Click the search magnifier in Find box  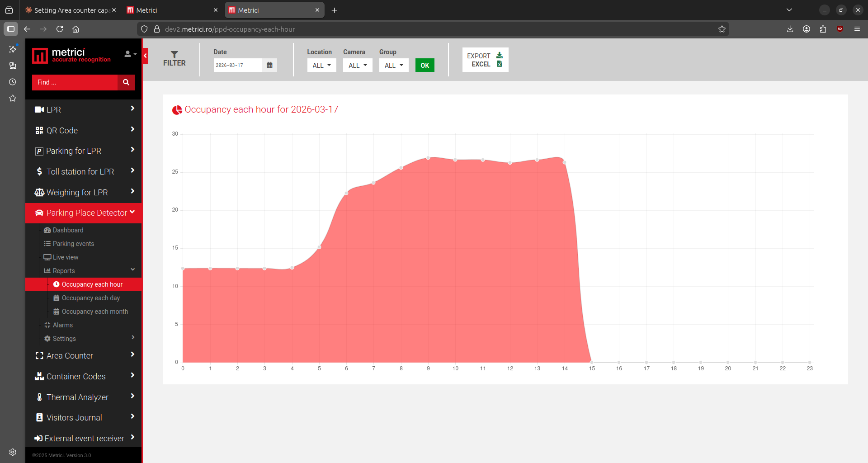coord(126,82)
